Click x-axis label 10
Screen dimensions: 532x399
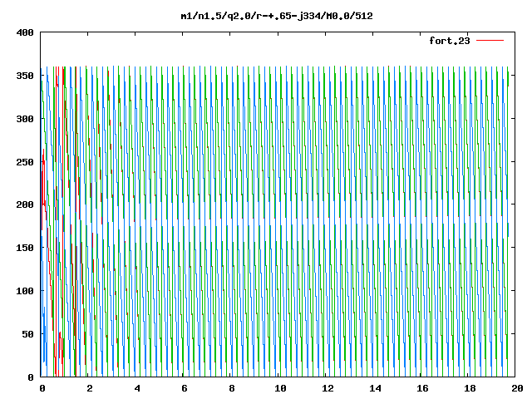click(280, 388)
